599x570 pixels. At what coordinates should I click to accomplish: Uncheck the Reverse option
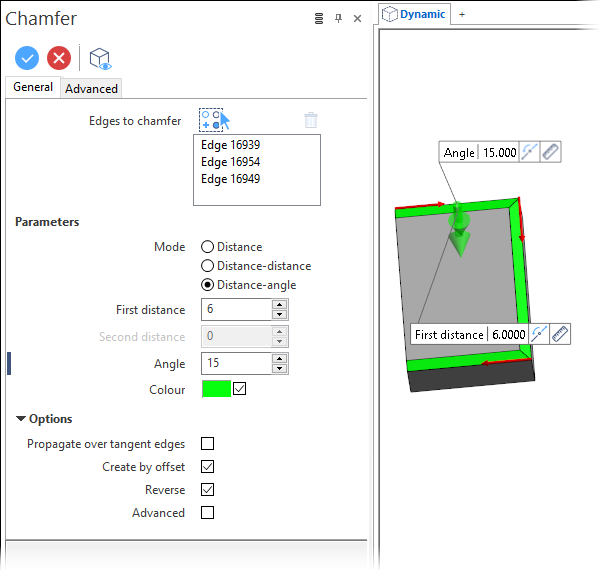click(x=207, y=489)
